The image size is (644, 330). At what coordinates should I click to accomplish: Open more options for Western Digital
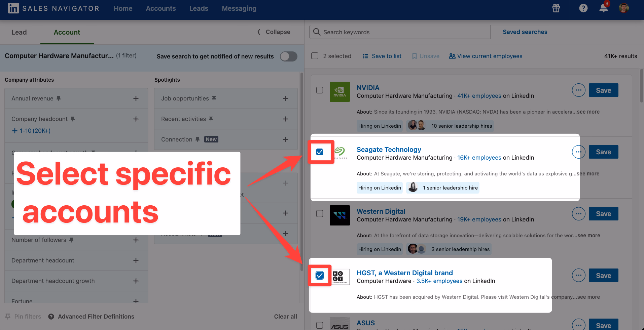[579, 214]
